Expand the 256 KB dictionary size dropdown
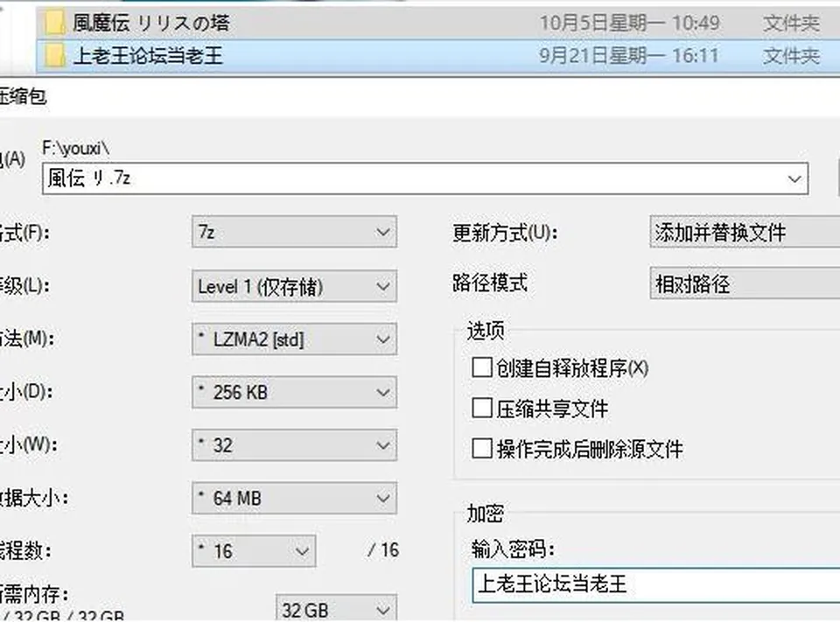 pyautogui.click(x=294, y=392)
